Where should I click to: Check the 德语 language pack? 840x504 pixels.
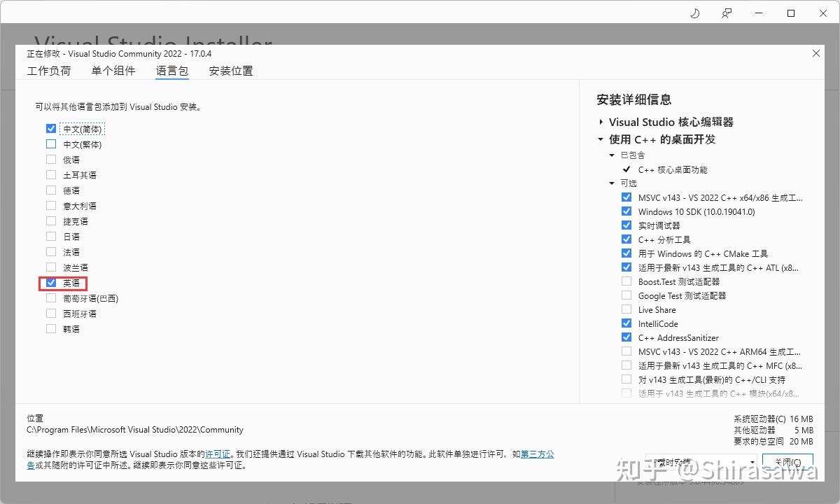click(51, 190)
